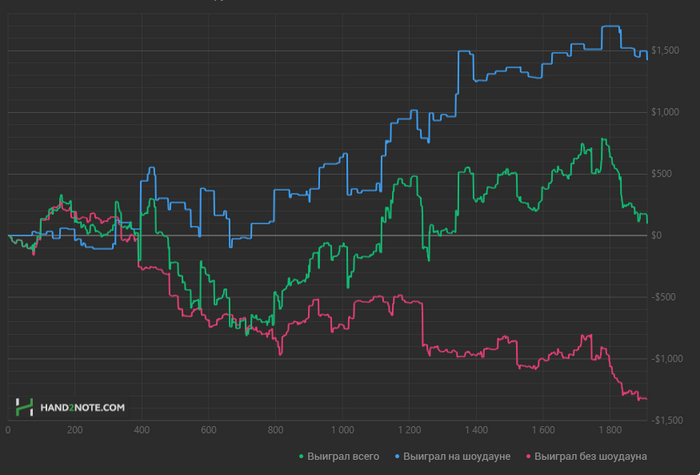Toggle the Выиграл всего legend label
Screen dimensions: 700x475
tap(343, 457)
